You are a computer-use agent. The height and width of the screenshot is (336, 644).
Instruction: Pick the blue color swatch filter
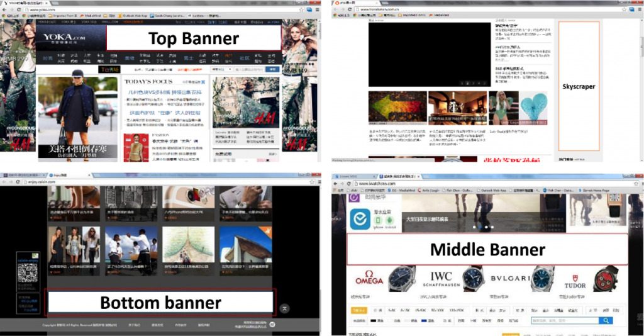(x=425, y=321)
